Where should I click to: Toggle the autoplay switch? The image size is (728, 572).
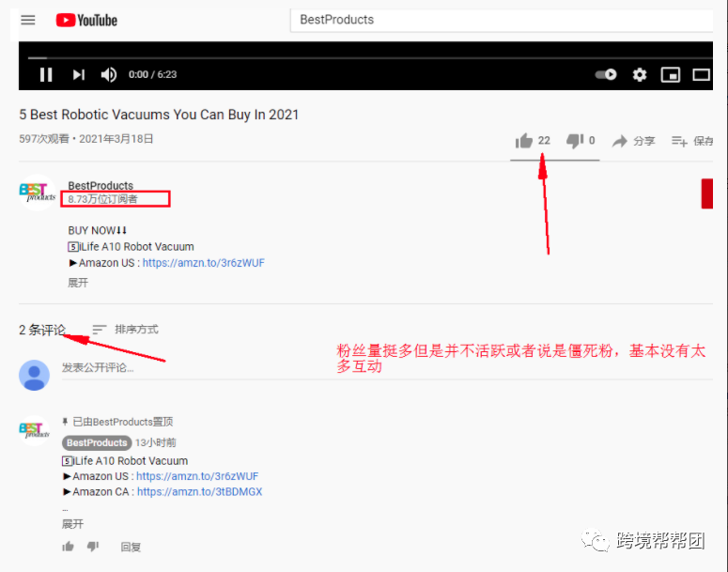[606, 74]
